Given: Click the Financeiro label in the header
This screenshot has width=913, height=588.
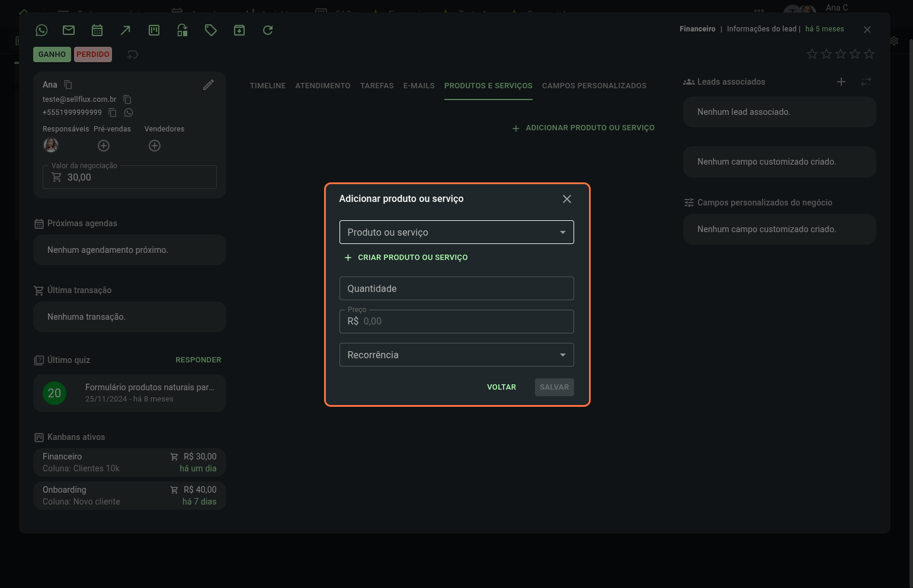Looking at the screenshot, I should (x=697, y=29).
